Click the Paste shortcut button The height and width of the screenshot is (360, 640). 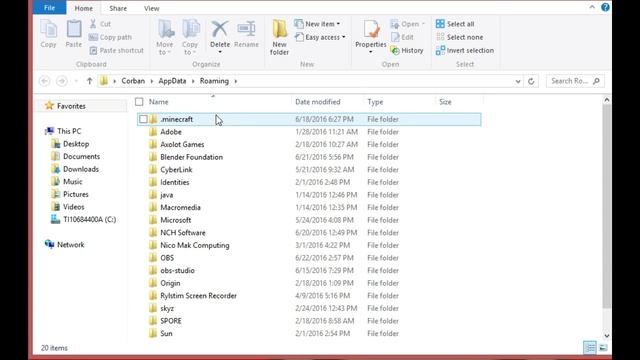point(117,50)
